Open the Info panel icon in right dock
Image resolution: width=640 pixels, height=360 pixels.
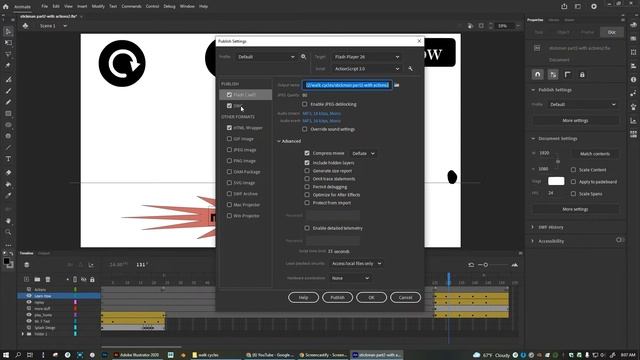(x=633, y=80)
